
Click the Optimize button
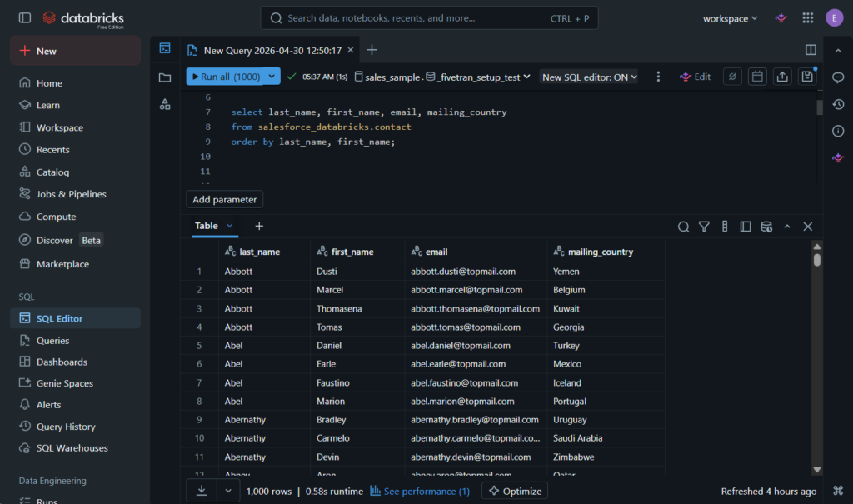(515, 491)
